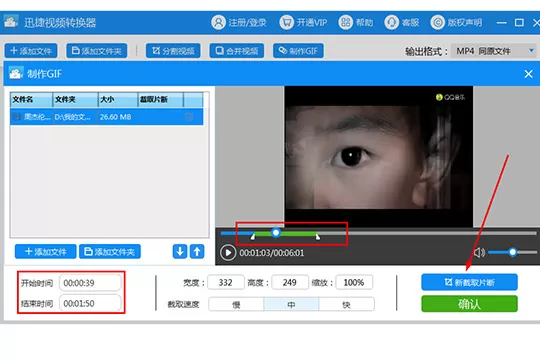
Task: Click the 新截取片断 button
Action: pos(469,282)
